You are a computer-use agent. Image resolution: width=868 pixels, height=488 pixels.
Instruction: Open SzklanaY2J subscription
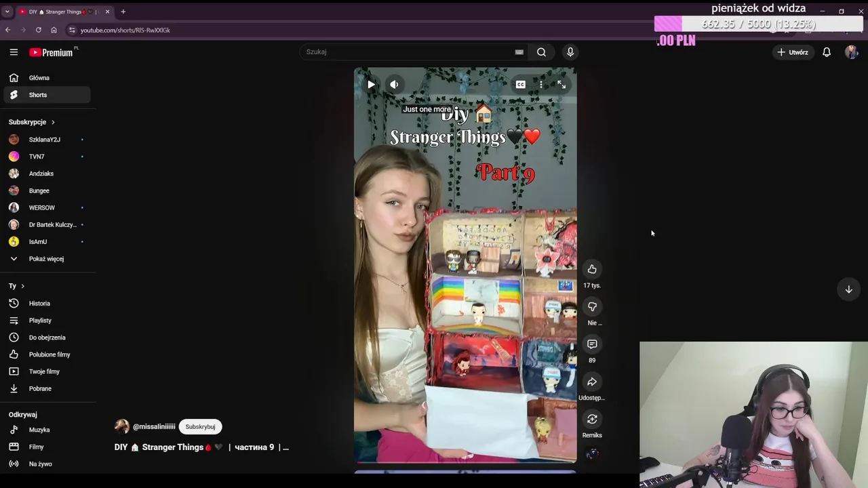click(47, 140)
